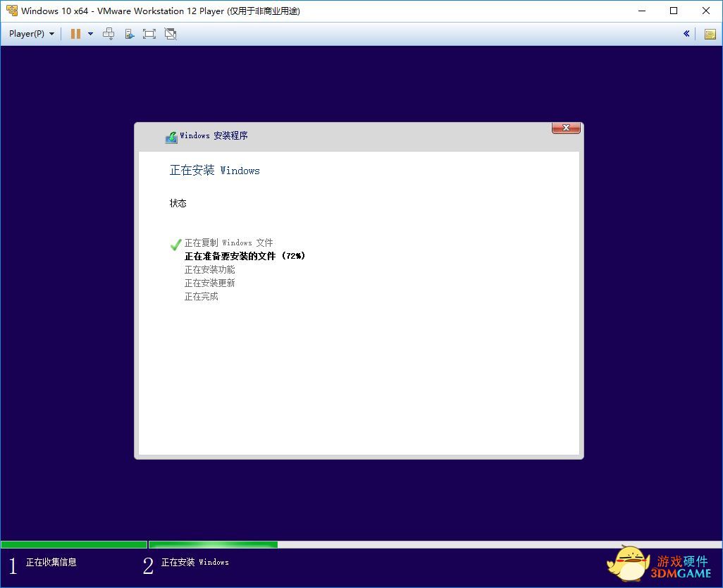This screenshot has width=723, height=588.
Task: Click step 2 '正在安装 Windows' label at bottom
Action: (x=195, y=562)
